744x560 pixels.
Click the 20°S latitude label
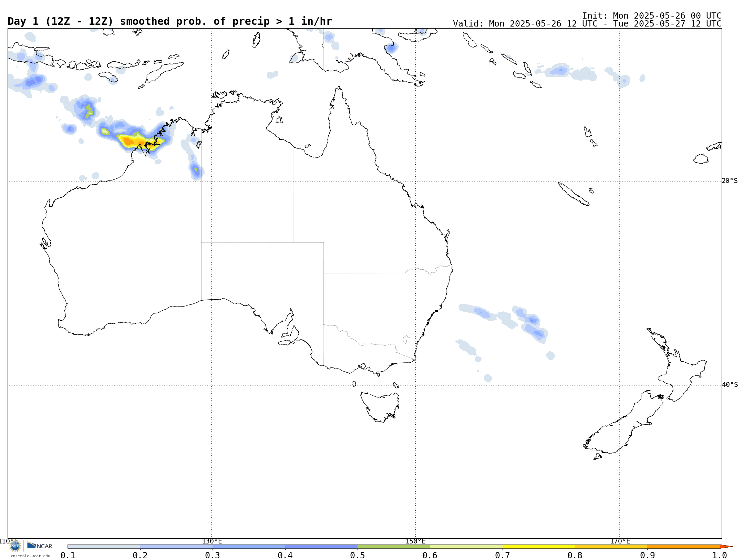coord(730,180)
